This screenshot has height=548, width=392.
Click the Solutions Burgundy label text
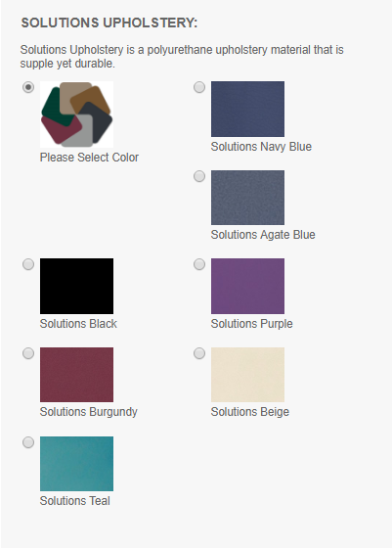[x=89, y=412]
